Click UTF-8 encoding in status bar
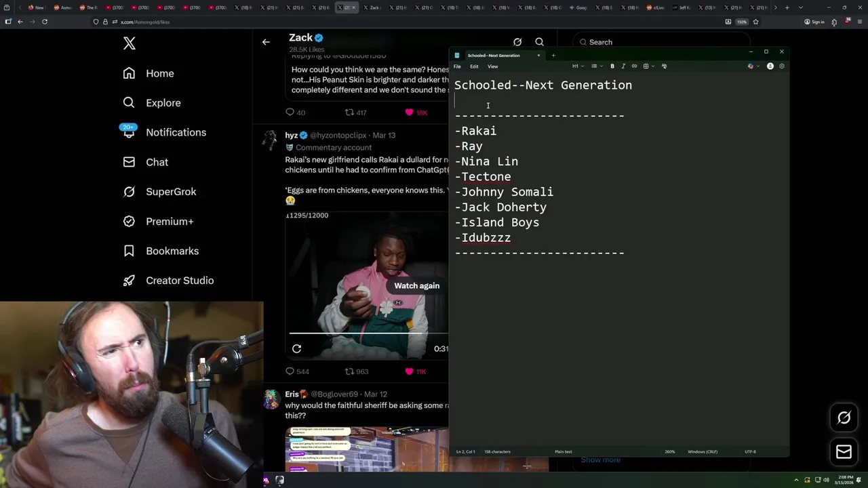868x488 pixels. click(x=750, y=451)
